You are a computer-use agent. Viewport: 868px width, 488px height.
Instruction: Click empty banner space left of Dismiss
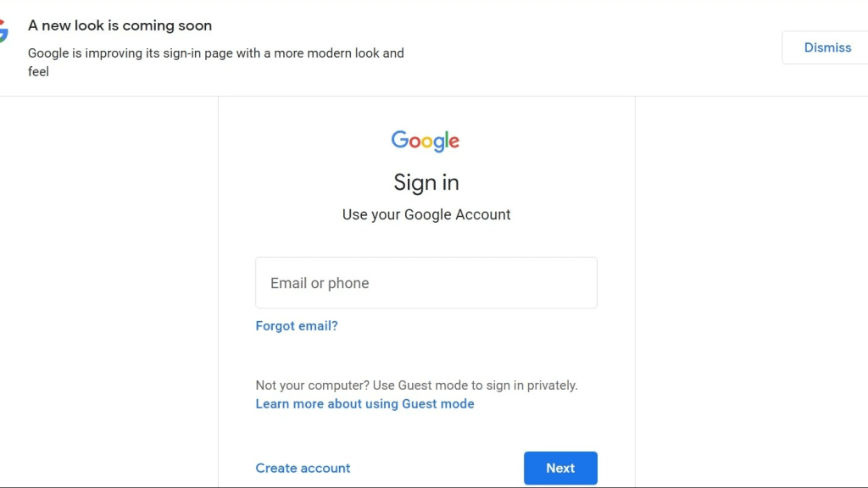[593, 47]
